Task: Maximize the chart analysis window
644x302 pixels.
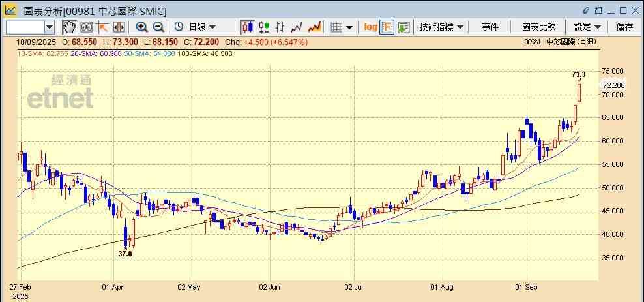Action: [623, 10]
